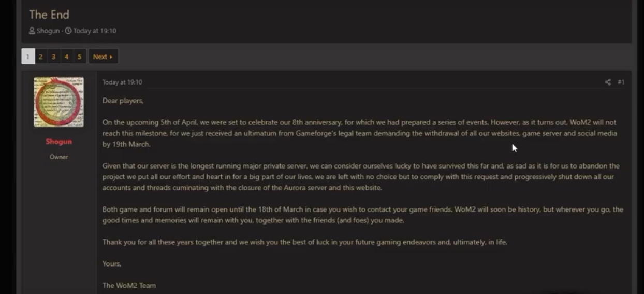Click the thread start date under the title
This screenshot has height=294, width=644.
(x=95, y=31)
